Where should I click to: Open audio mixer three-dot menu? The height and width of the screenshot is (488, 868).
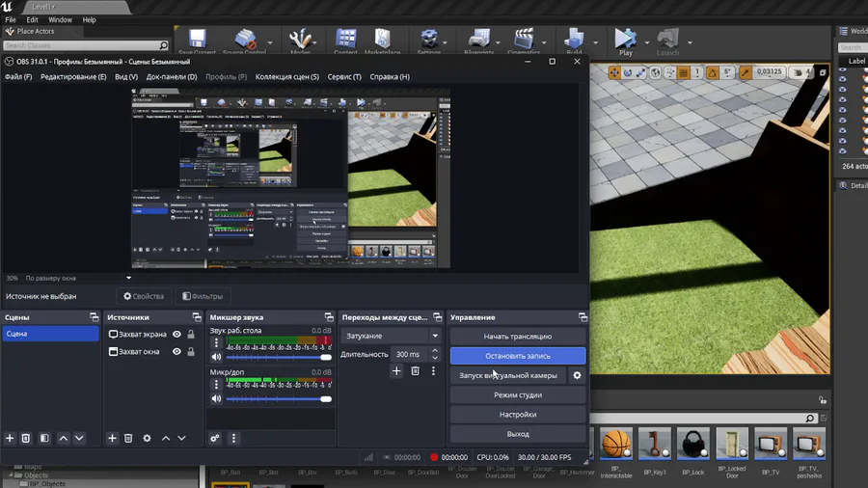(233, 438)
